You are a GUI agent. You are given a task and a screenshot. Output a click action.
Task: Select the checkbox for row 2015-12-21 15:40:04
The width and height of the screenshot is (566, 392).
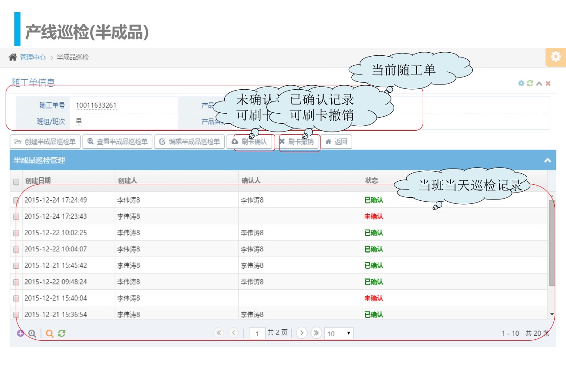16,298
